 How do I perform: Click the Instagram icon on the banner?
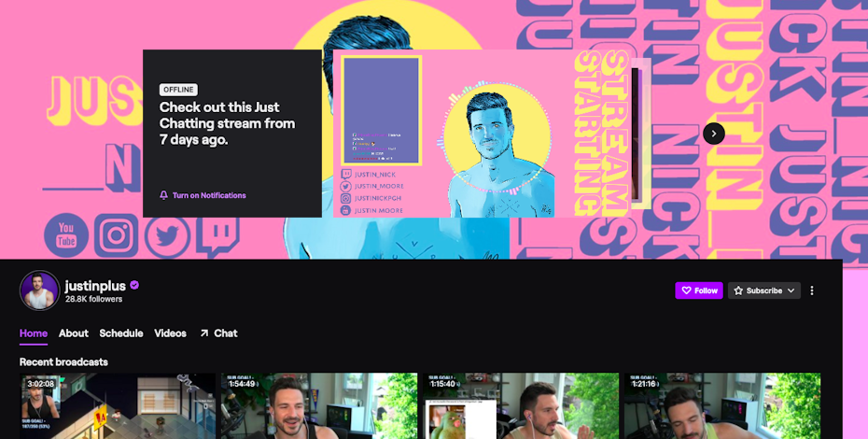pyautogui.click(x=117, y=234)
